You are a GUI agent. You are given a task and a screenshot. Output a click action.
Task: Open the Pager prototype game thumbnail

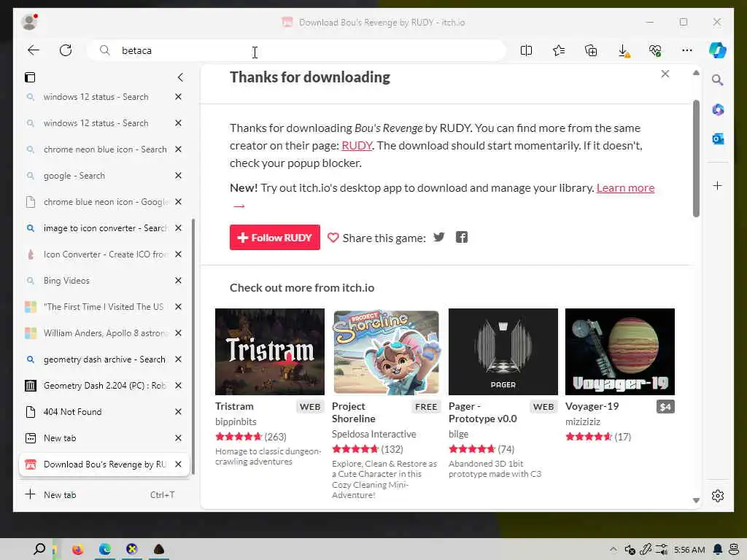coord(503,351)
